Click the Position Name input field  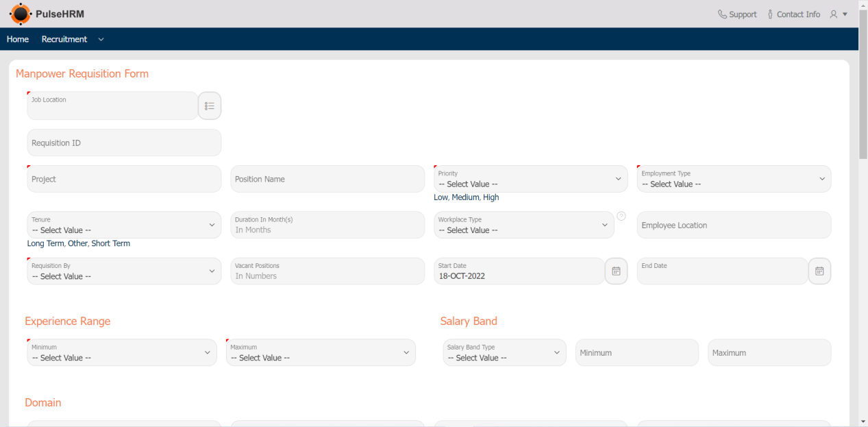(x=327, y=179)
